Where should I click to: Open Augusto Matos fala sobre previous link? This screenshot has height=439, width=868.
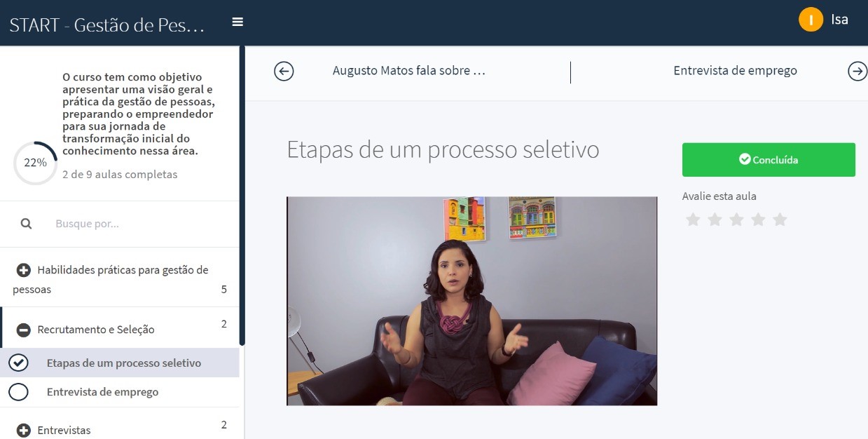409,70
